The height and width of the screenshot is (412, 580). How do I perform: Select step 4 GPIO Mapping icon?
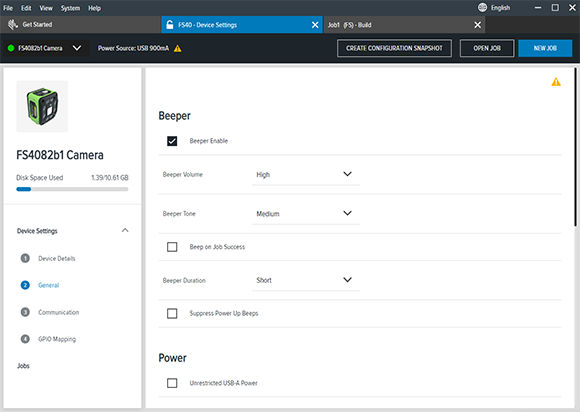pos(25,339)
